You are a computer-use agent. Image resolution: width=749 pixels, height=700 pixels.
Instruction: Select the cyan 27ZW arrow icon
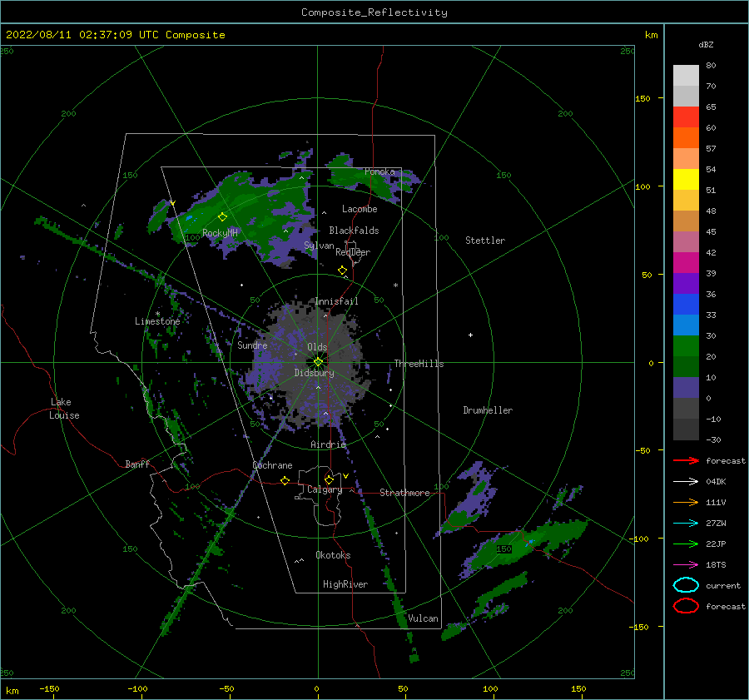[x=686, y=524]
